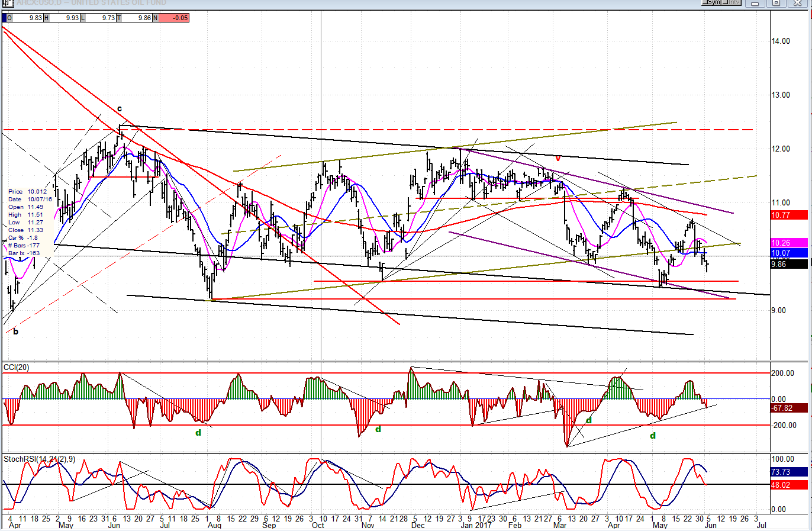Click the red 10.77 moving average price tag

click(789, 215)
